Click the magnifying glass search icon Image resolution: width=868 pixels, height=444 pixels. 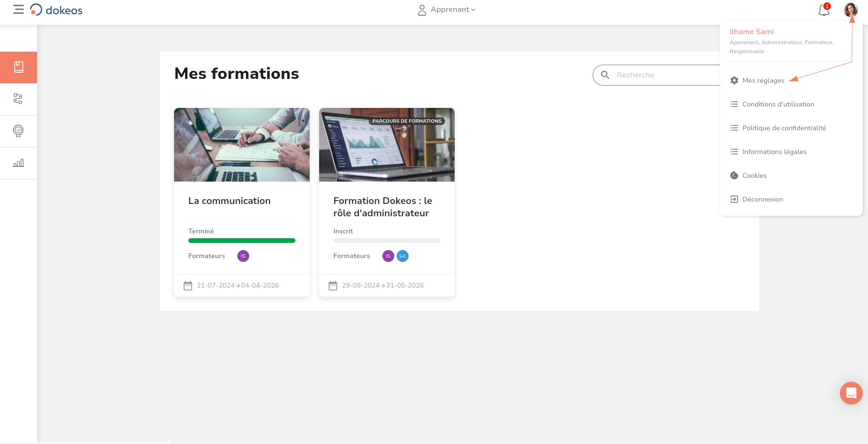point(605,75)
